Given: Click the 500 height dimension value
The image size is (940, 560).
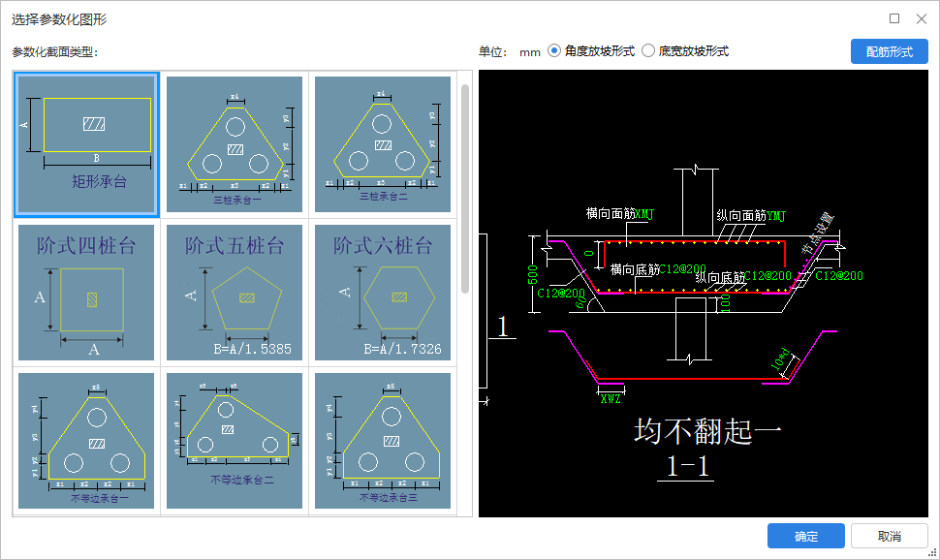Looking at the screenshot, I should [532, 274].
